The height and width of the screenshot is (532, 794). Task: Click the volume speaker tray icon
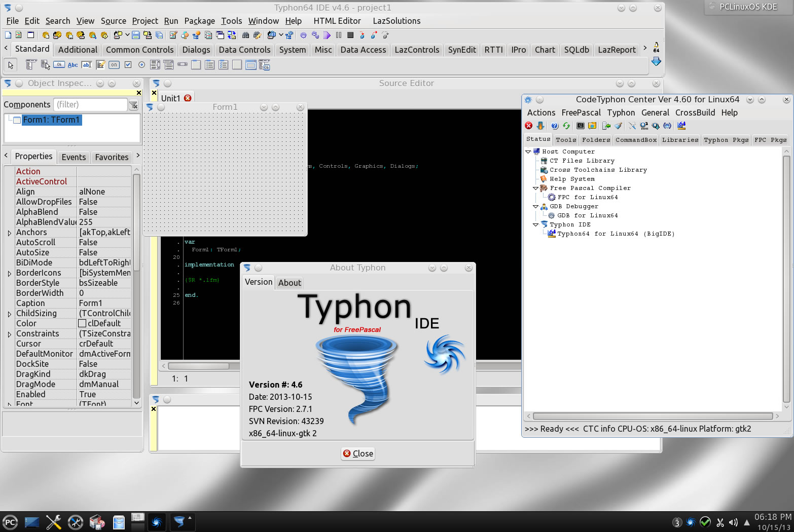point(733,522)
